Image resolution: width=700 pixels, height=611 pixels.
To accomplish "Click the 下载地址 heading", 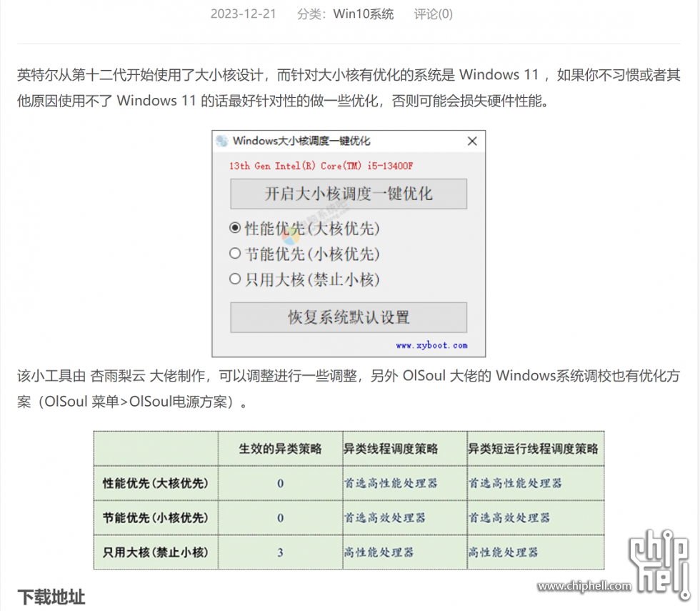I will point(51,597).
